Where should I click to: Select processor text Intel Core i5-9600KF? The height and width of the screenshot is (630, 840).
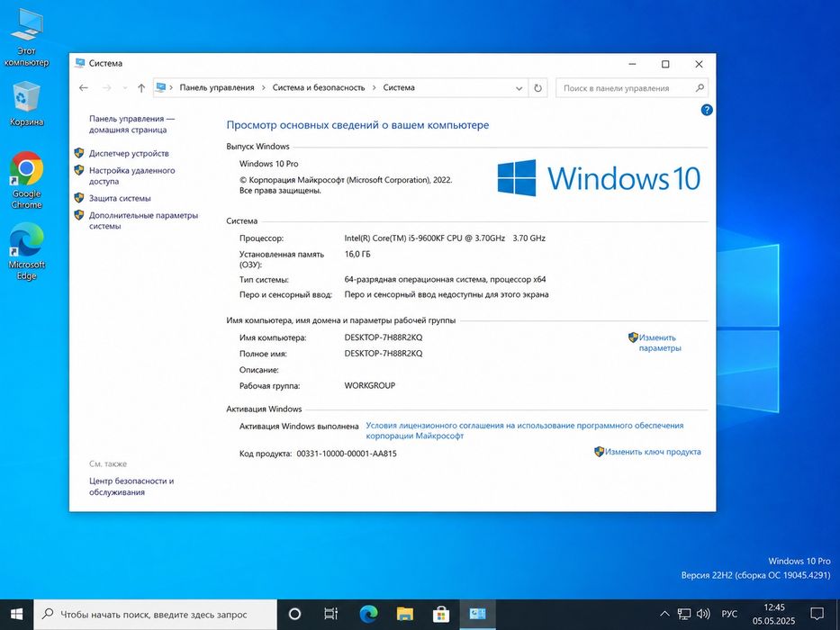[x=445, y=238]
